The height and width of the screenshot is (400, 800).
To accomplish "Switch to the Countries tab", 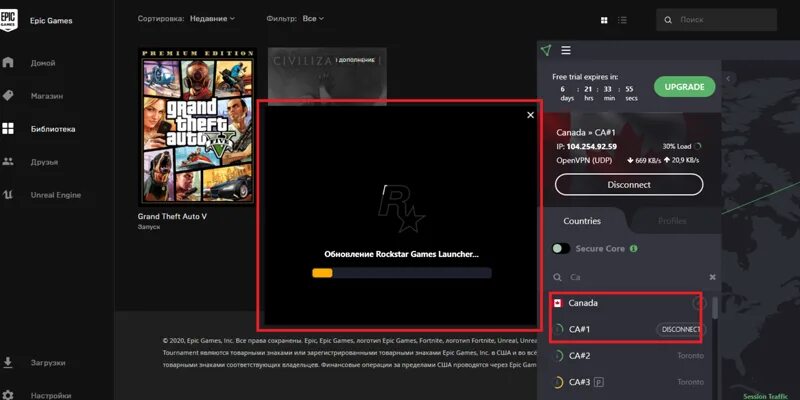I will coord(582,221).
